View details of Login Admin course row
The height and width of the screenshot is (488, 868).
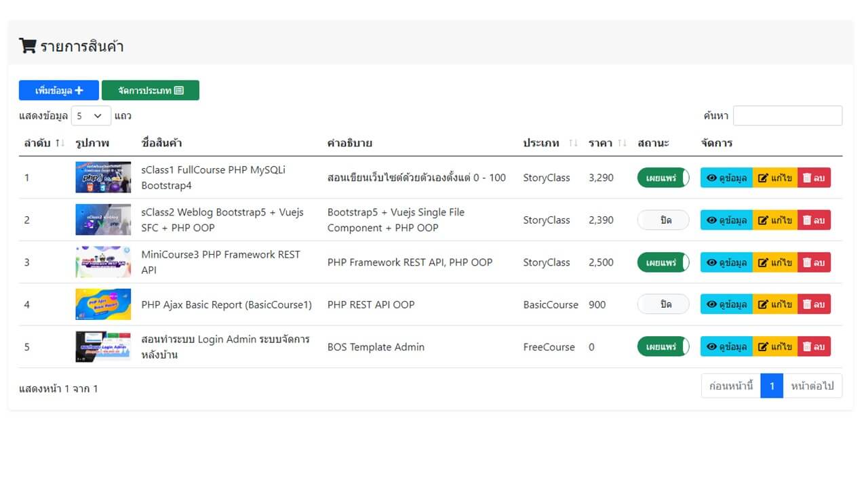[x=726, y=346]
